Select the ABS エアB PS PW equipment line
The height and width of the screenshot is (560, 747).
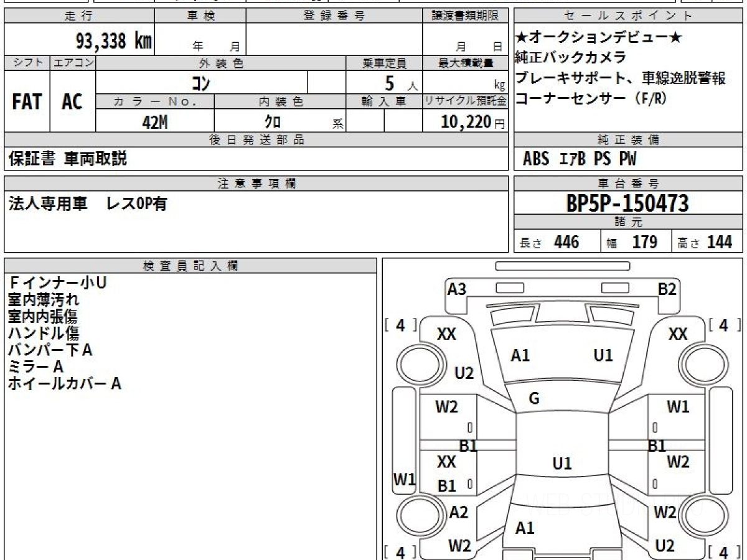pyautogui.click(x=580, y=159)
